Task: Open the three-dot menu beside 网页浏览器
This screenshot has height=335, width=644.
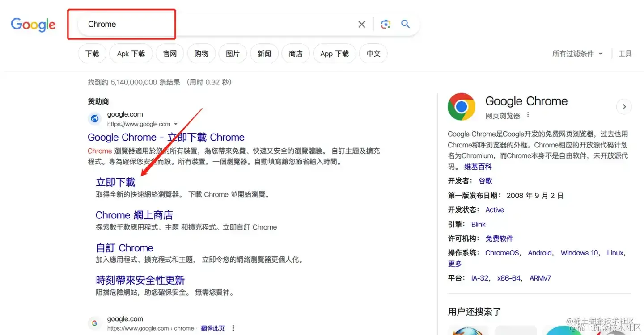Action: [x=528, y=115]
